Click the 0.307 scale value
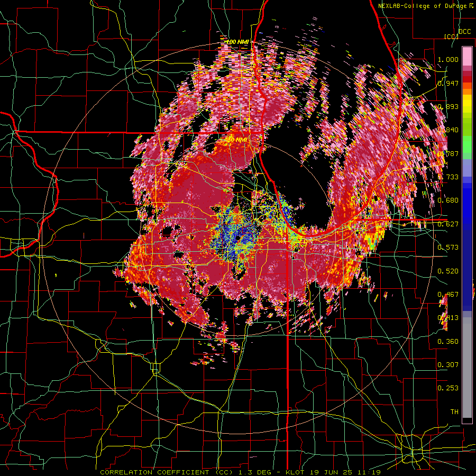This screenshot has height=476, width=476. tap(448, 365)
